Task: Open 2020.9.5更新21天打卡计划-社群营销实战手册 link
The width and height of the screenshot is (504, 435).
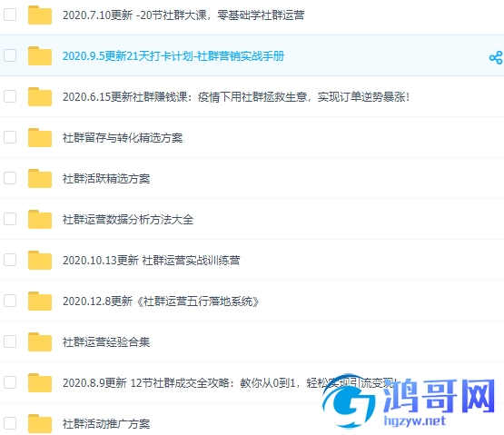Action: pyautogui.click(x=173, y=56)
